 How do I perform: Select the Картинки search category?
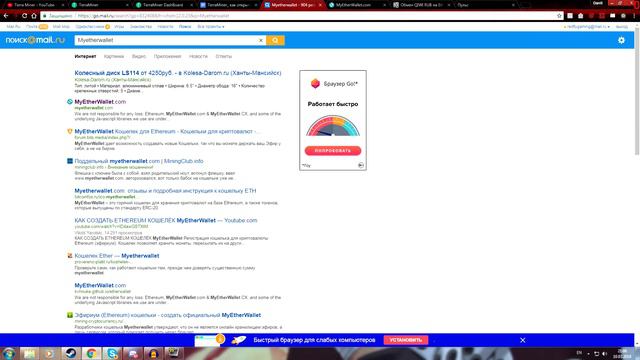[114, 56]
